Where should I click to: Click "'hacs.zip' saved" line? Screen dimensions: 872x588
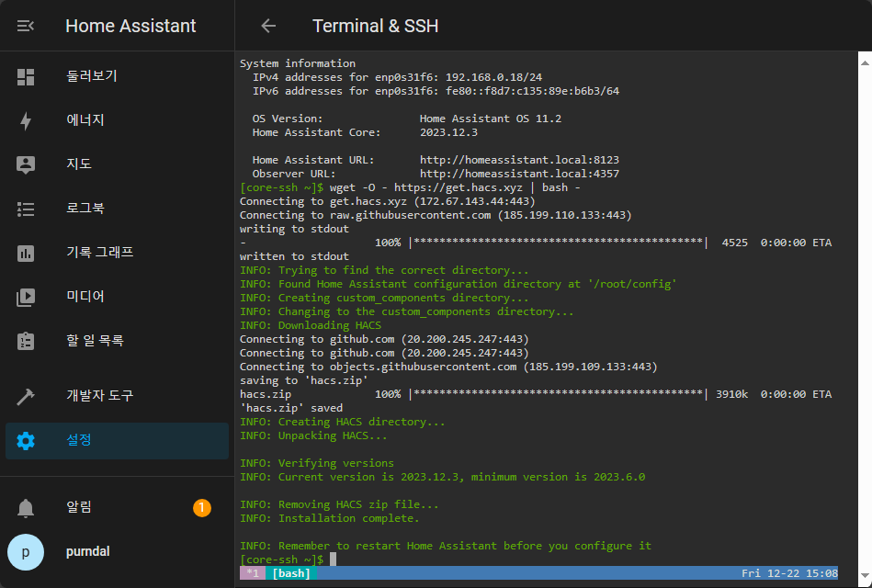pyautogui.click(x=291, y=408)
